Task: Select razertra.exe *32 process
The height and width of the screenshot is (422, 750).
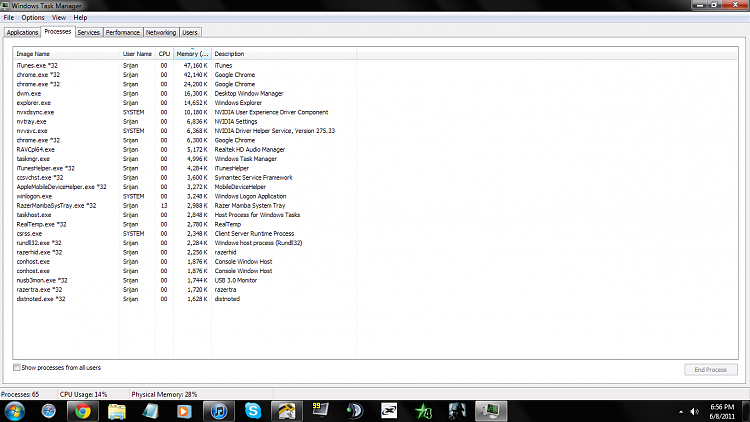Action: tap(185, 289)
